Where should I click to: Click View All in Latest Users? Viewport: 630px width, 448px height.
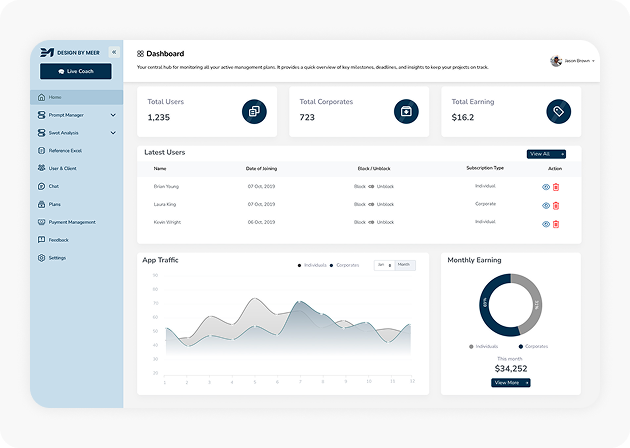(x=546, y=154)
